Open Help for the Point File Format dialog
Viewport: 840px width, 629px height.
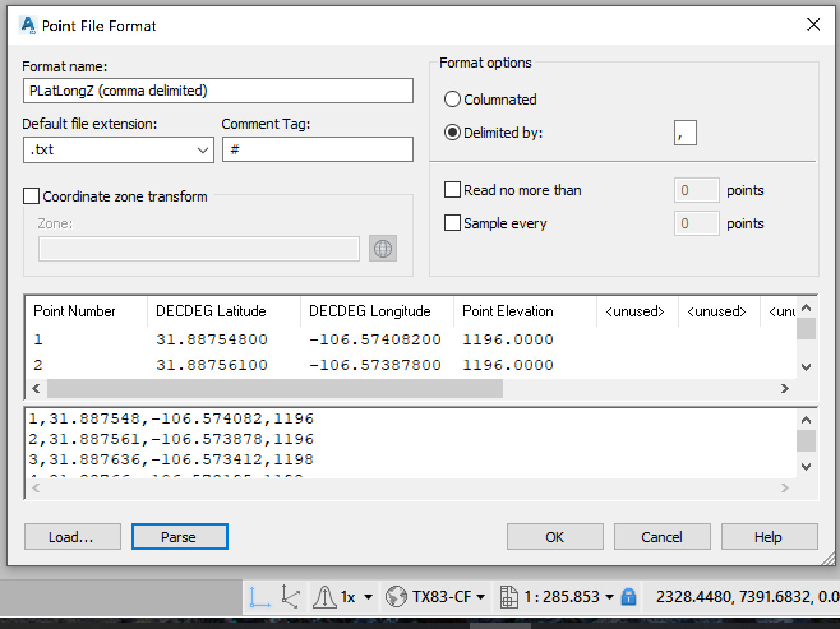point(769,536)
